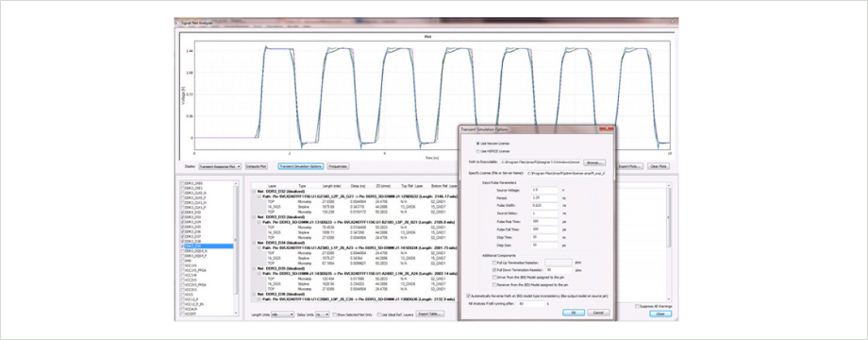Click Browse next to Path to Executable
Image resolution: width=868 pixels, height=340 pixels.
click(594, 162)
